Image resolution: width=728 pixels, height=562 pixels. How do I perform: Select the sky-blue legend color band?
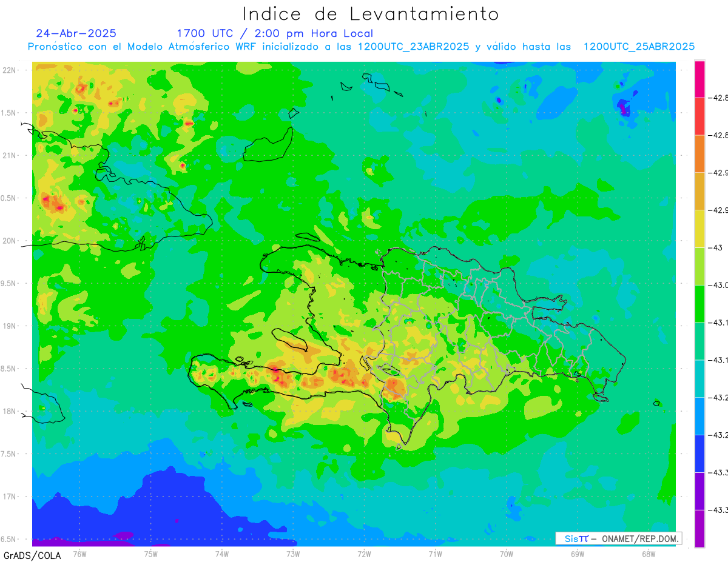[x=699, y=416]
